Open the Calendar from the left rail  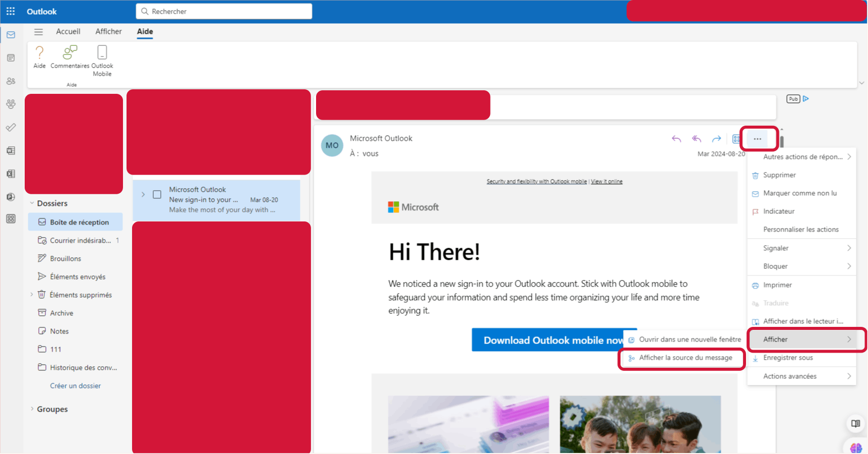[11, 58]
